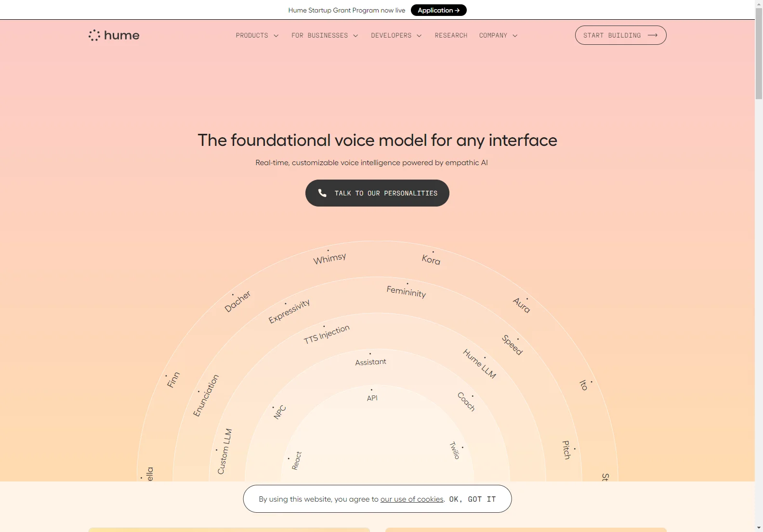The width and height of the screenshot is (763, 532).
Task: Click the TTS Injection label
Action: [x=327, y=334]
